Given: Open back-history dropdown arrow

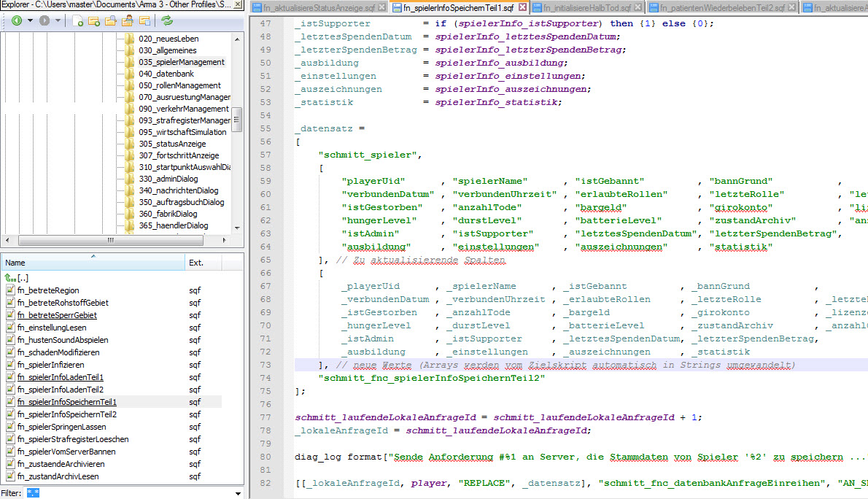Looking at the screenshot, I should pyautogui.click(x=30, y=20).
